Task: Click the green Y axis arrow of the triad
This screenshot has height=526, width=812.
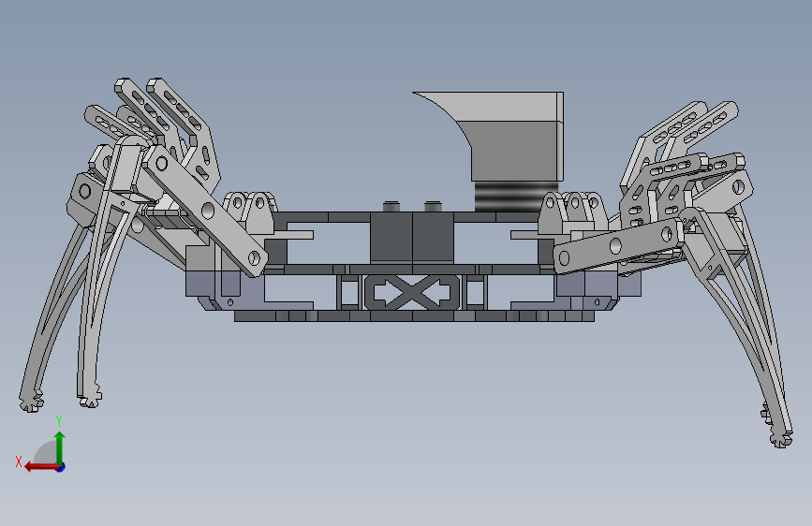Action: click(60, 446)
